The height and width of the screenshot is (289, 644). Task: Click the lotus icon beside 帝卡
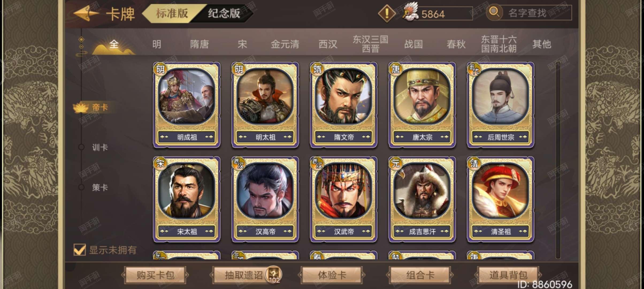coord(80,107)
